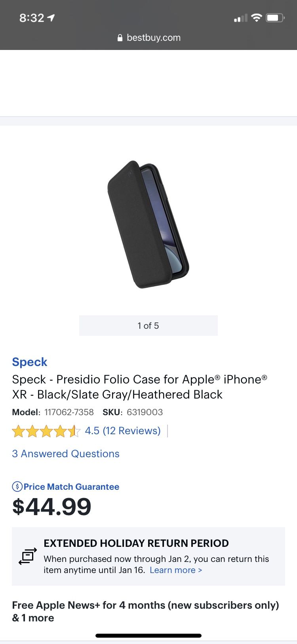Expand the Free Apple News+ offer
Screen dimensions: 297x644
[x=145, y=611]
